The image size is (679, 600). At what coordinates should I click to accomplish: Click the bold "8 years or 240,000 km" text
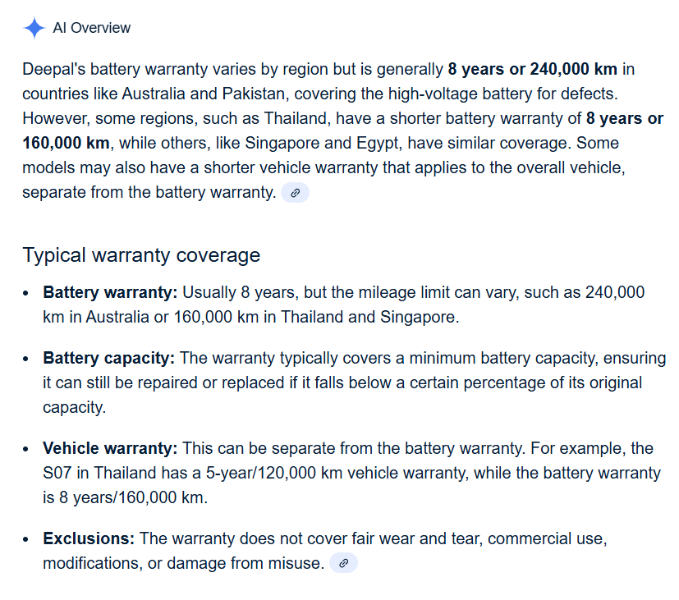(534, 70)
